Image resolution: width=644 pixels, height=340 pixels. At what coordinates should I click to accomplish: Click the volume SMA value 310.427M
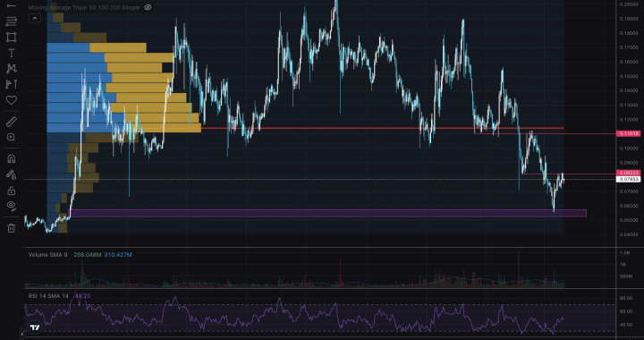pyautogui.click(x=118, y=255)
